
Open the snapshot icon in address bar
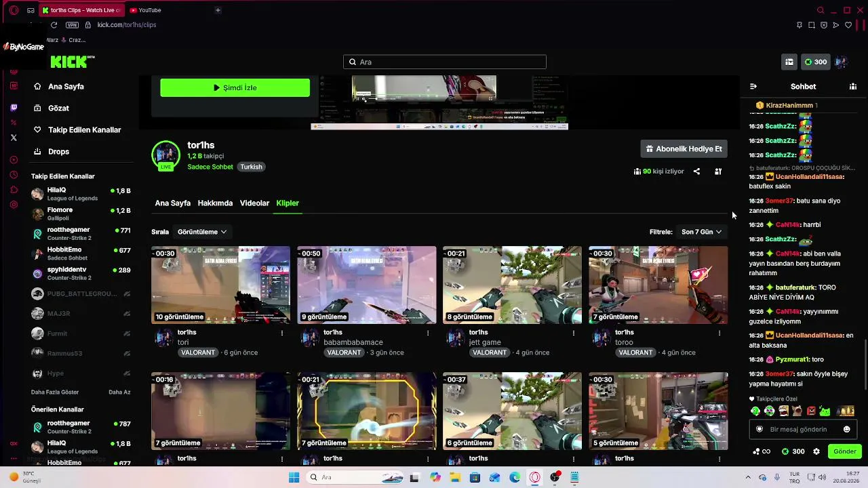(812, 25)
